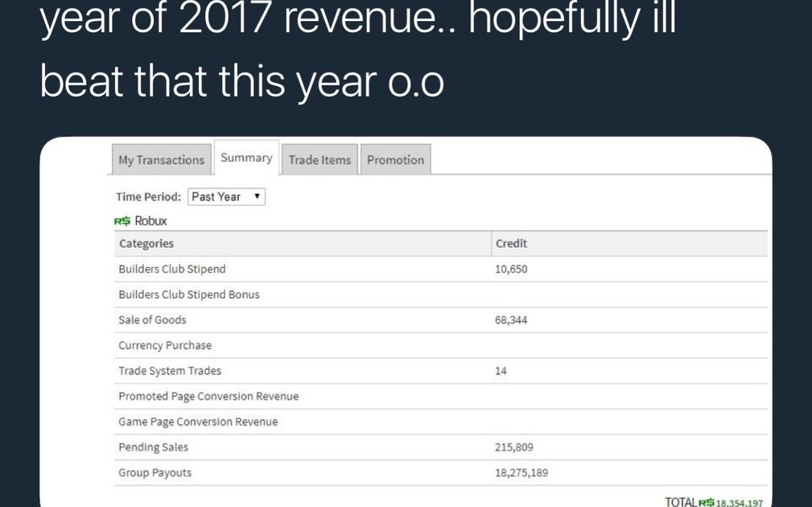Expand the Past Year time period dropdown
The height and width of the screenshot is (507, 812).
click(x=226, y=197)
